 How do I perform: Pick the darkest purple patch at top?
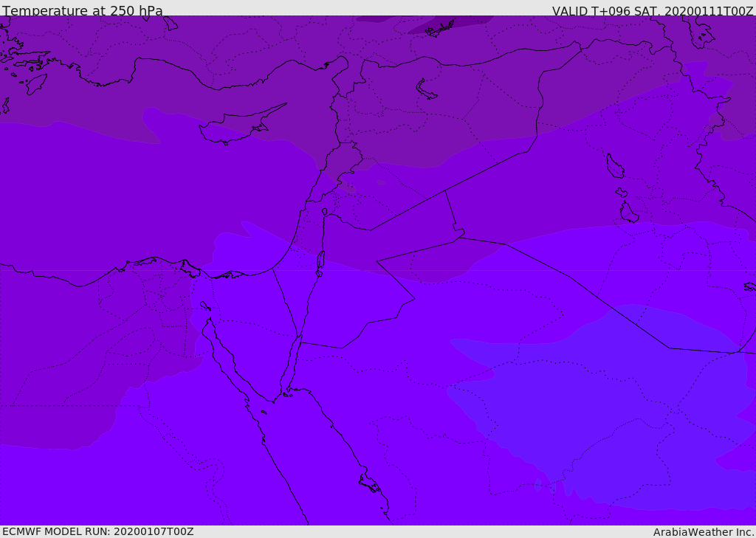click(450, 22)
